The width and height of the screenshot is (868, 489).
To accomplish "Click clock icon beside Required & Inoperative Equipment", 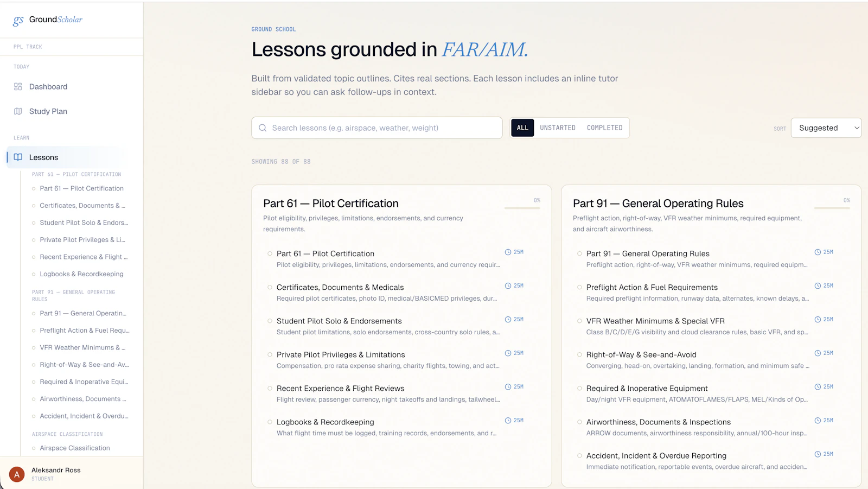I will pos(818,387).
